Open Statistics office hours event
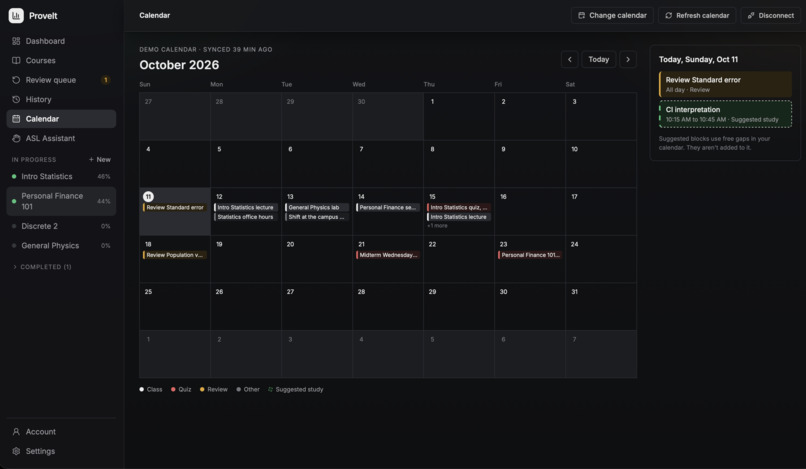Screen dimensions: 806x469 click(246, 217)
